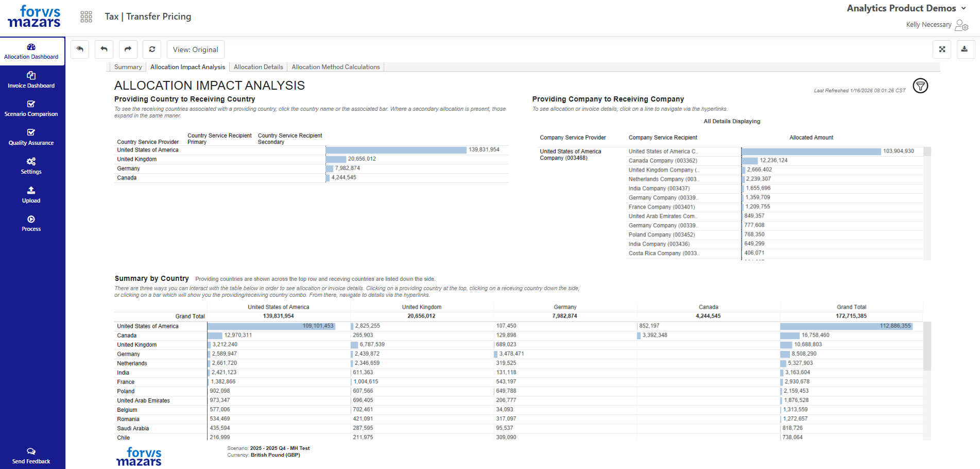Click United States of America Company (003468) provider
Image resolution: width=980 pixels, height=469 pixels.
571,155
